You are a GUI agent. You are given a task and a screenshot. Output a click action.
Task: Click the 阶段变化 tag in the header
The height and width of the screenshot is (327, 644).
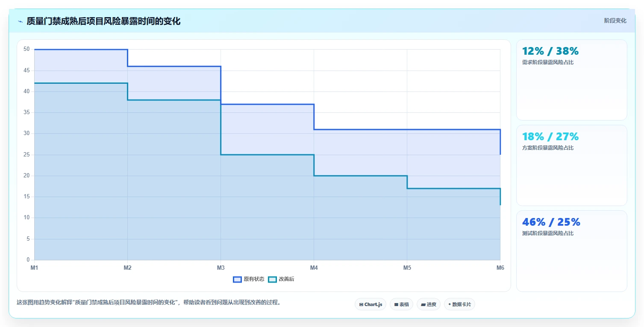pyautogui.click(x=615, y=21)
